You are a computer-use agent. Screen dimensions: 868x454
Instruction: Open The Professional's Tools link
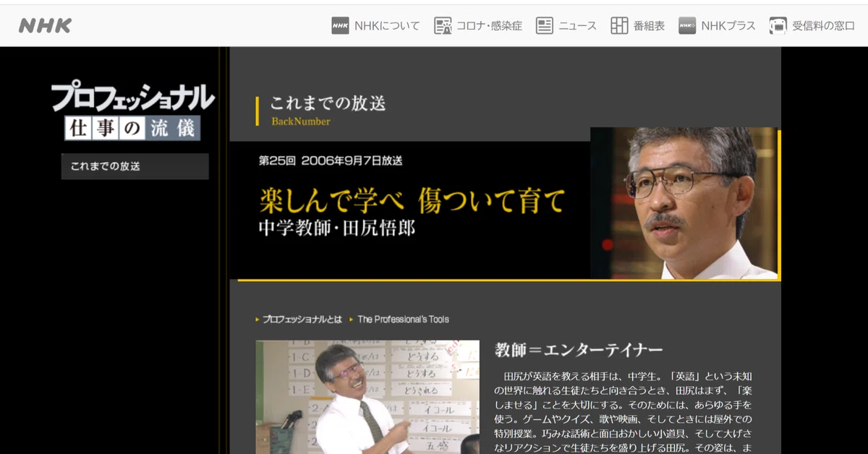pos(403,319)
